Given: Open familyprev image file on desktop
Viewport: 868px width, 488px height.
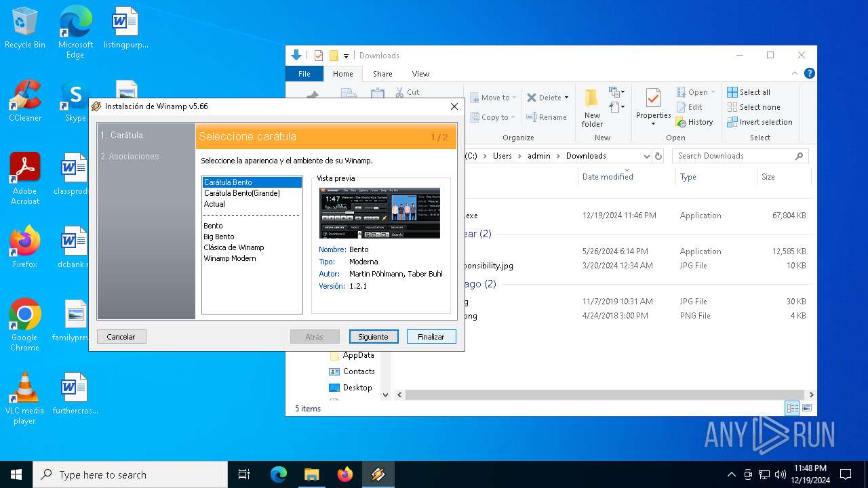Looking at the screenshot, I should [x=71, y=320].
